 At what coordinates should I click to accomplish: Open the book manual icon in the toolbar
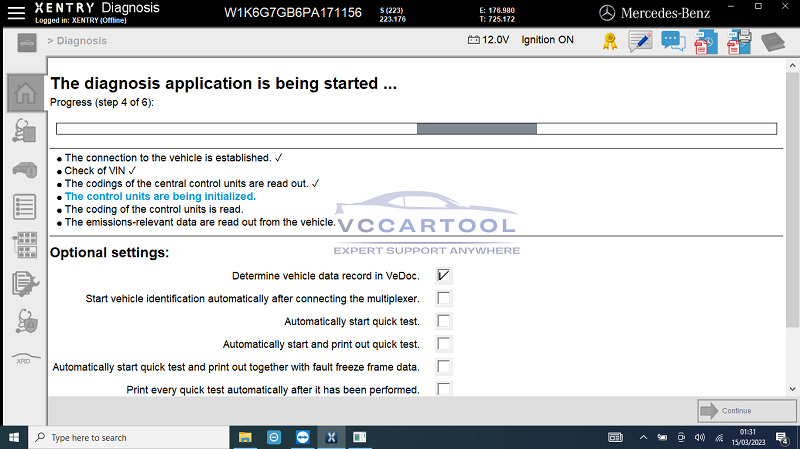coord(773,42)
